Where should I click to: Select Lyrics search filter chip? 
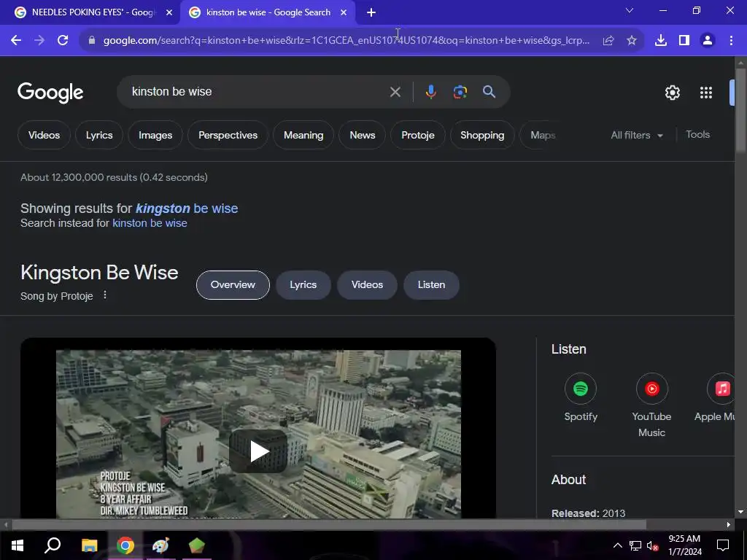[x=99, y=135]
